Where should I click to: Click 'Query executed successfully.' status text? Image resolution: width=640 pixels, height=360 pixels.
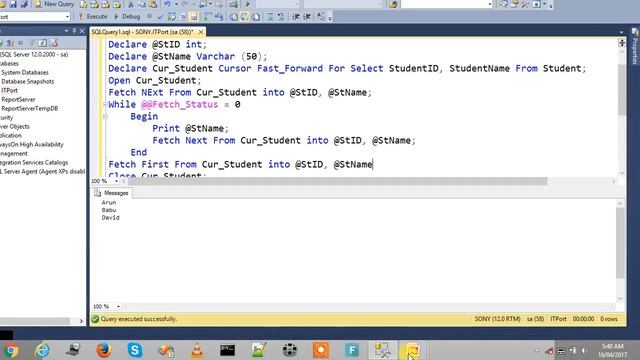pos(138,319)
